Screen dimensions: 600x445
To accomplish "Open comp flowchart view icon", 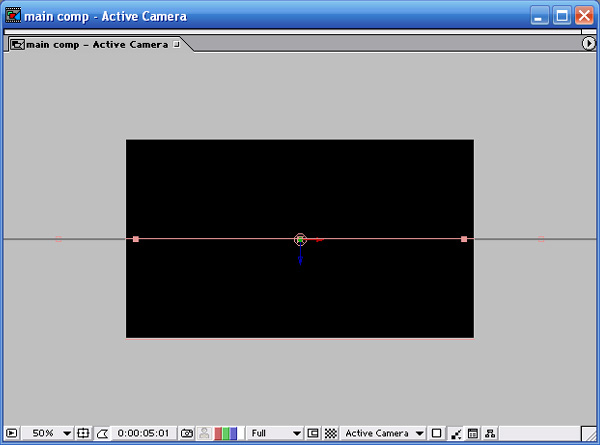I will tap(490, 434).
